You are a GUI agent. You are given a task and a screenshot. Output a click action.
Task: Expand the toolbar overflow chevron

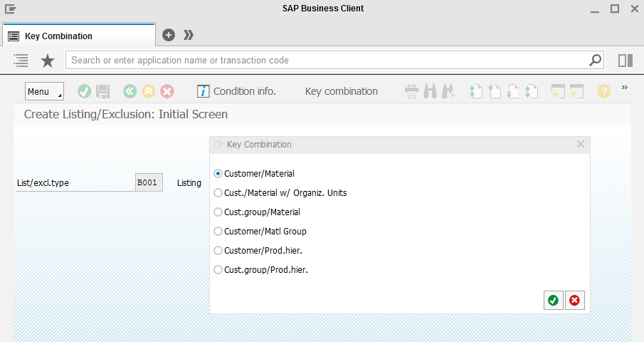click(x=625, y=87)
